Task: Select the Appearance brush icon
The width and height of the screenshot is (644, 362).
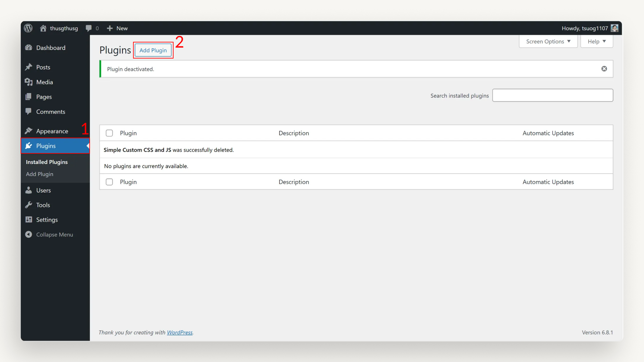Action: [29, 131]
